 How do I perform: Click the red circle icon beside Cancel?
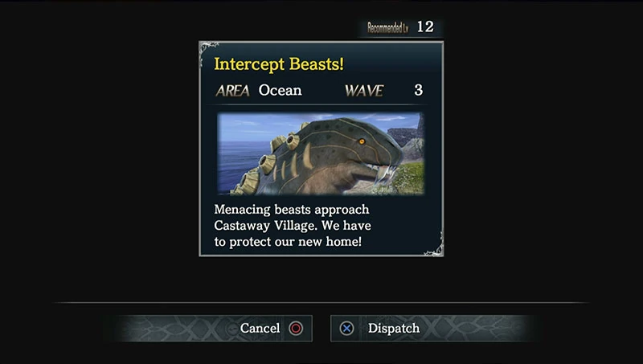click(x=296, y=329)
